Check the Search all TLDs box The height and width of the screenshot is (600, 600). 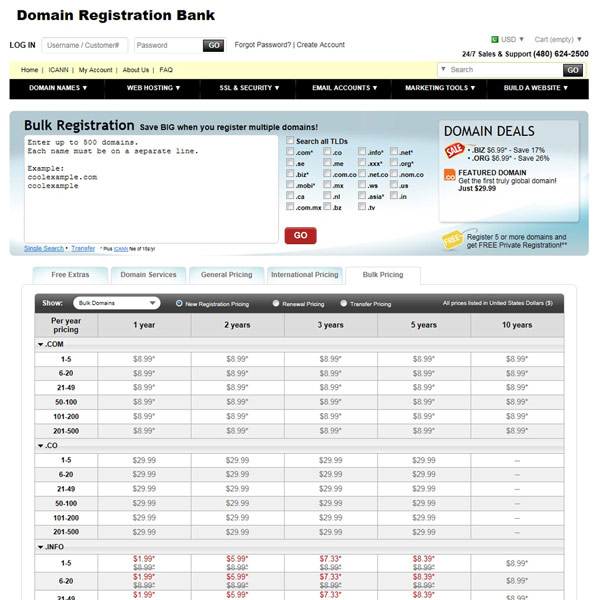(290, 140)
